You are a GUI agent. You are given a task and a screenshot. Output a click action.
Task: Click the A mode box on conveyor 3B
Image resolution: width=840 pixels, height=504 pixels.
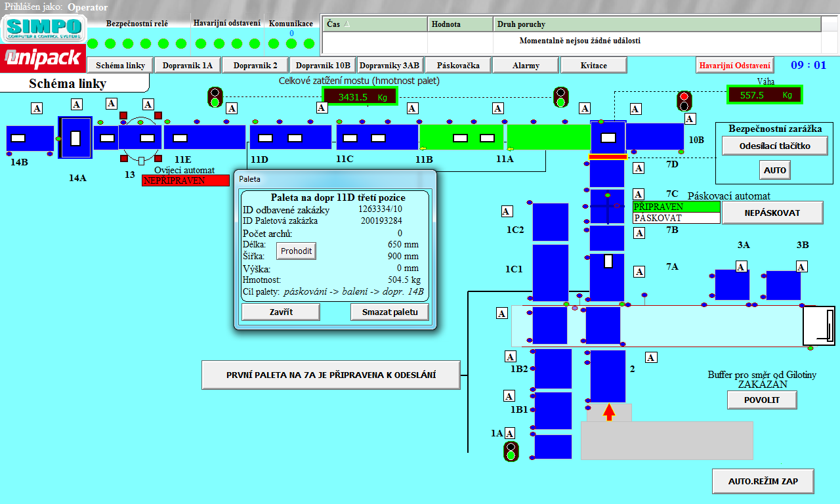click(x=801, y=267)
